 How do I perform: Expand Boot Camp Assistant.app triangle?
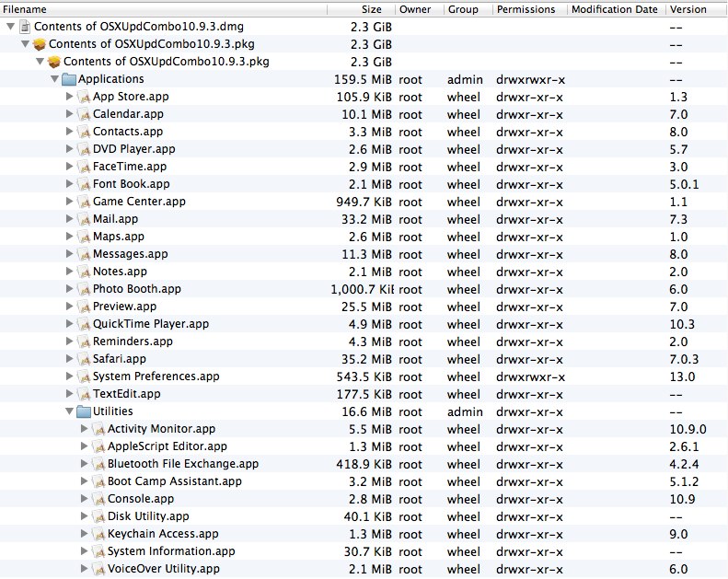click(85, 481)
